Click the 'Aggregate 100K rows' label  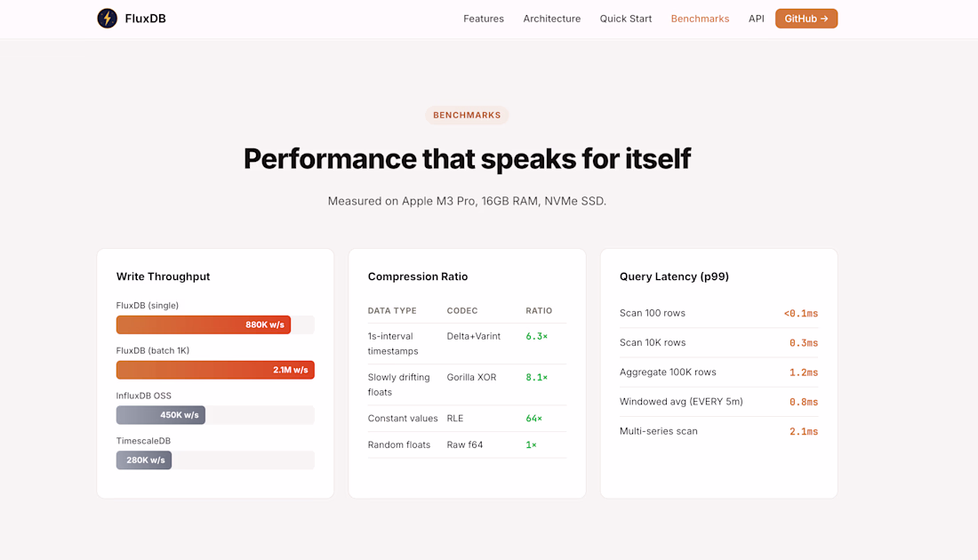point(668,372)
